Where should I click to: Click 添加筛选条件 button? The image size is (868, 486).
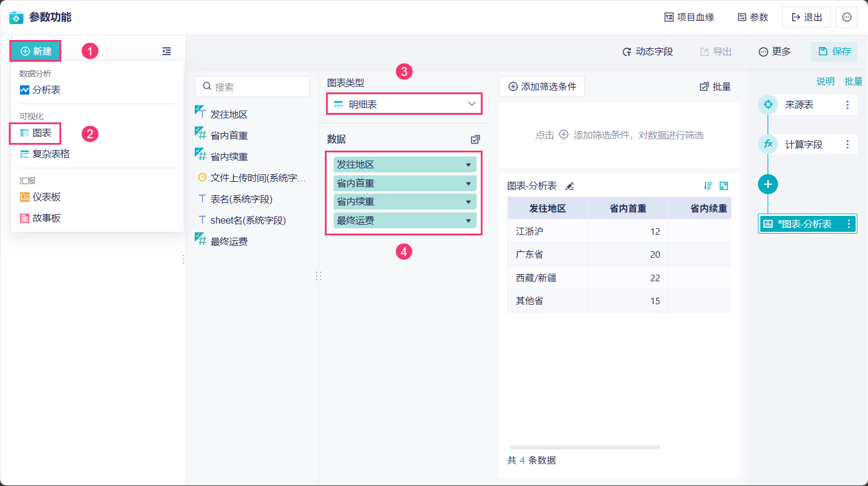pyautogui.click(x=542, y=86)
